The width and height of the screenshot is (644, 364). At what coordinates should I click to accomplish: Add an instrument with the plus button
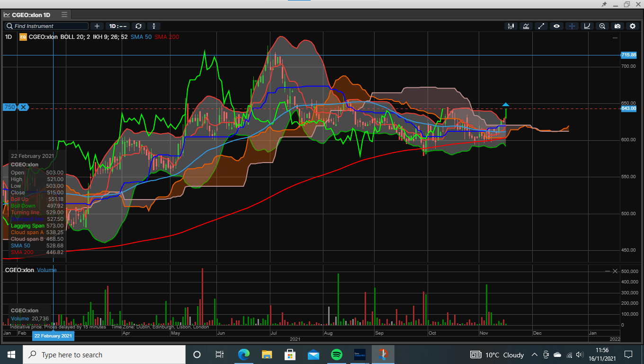tap(97, 26)
